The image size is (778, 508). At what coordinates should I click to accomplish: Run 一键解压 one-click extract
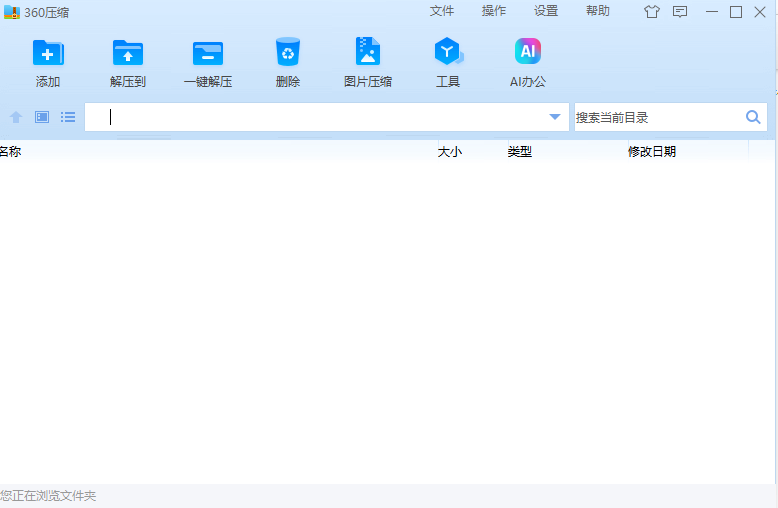[208, 53]
